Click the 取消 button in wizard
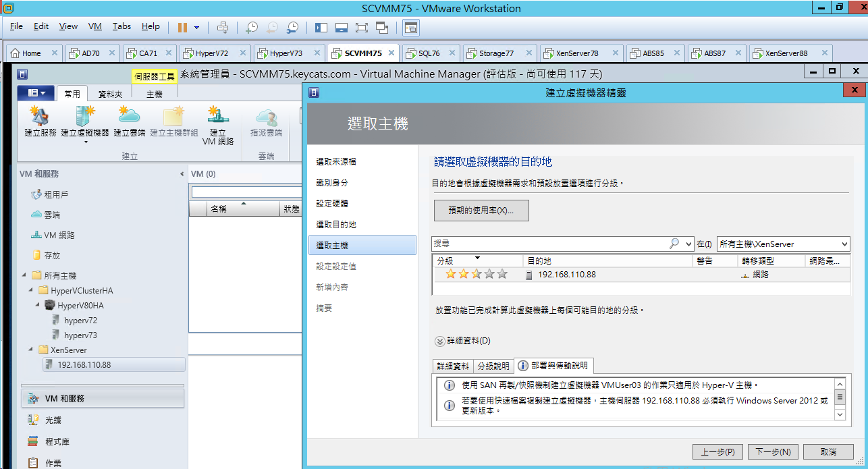Image resolution: width=868 pixels, height=469 pixels. tap(829, 451)
